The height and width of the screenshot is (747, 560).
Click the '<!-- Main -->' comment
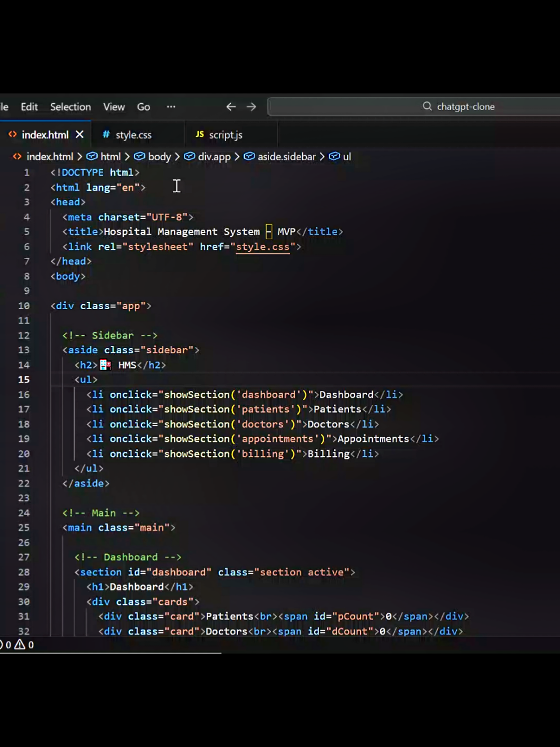pos(101,513)
